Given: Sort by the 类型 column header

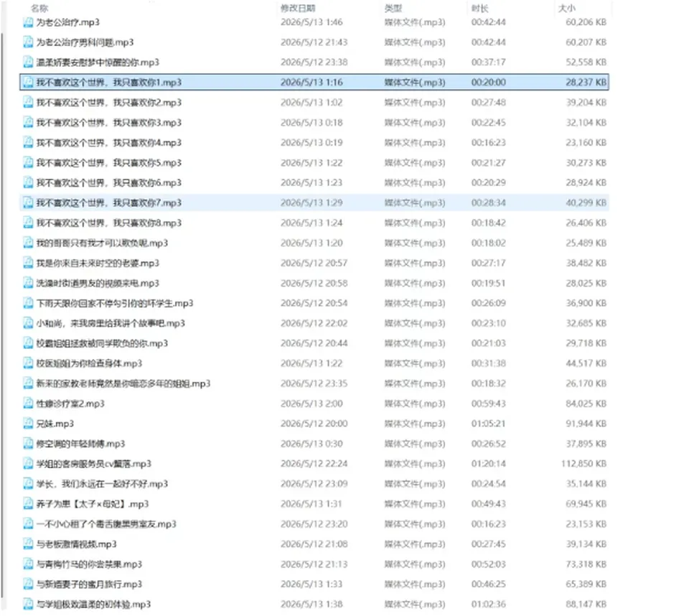Looking at the screenshot, I should click(393, 8).
